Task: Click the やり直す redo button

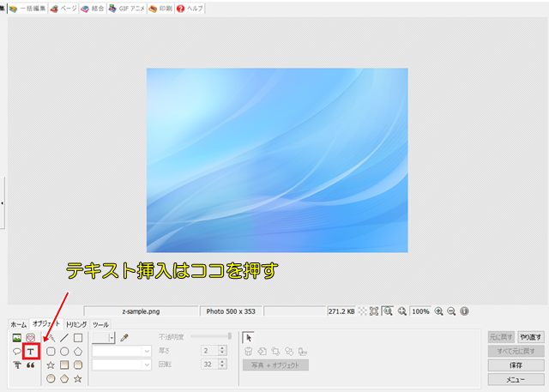Action: pos(531,337)
